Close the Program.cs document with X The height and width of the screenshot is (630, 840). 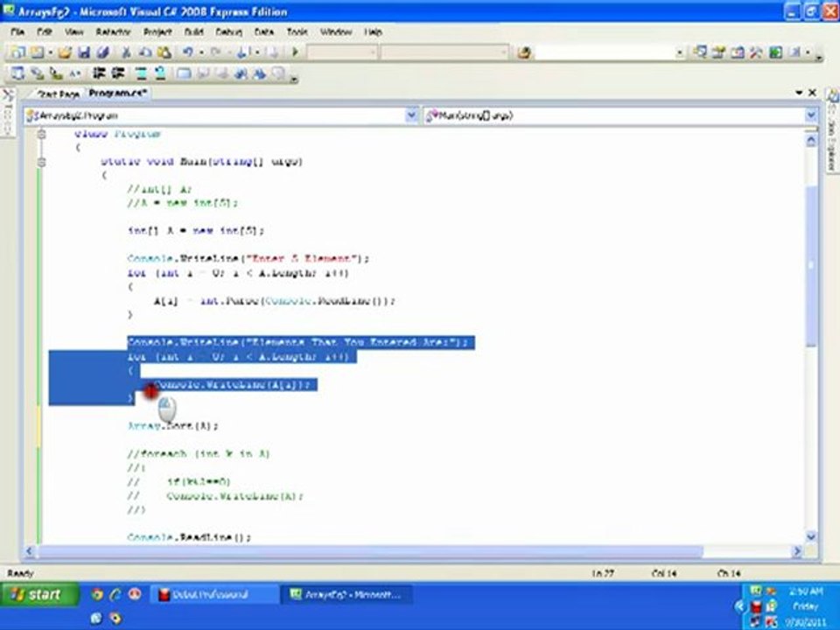coord(812,93)
